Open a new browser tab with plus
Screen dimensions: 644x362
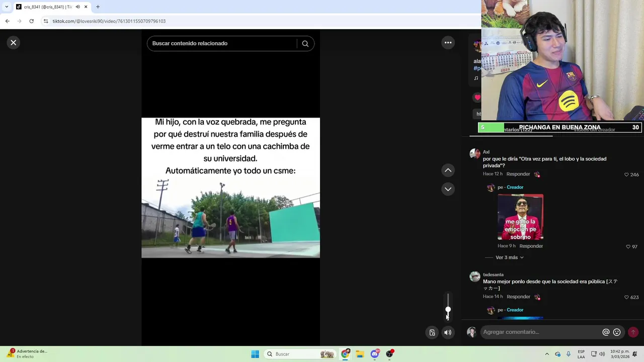(x=98, y=7)
